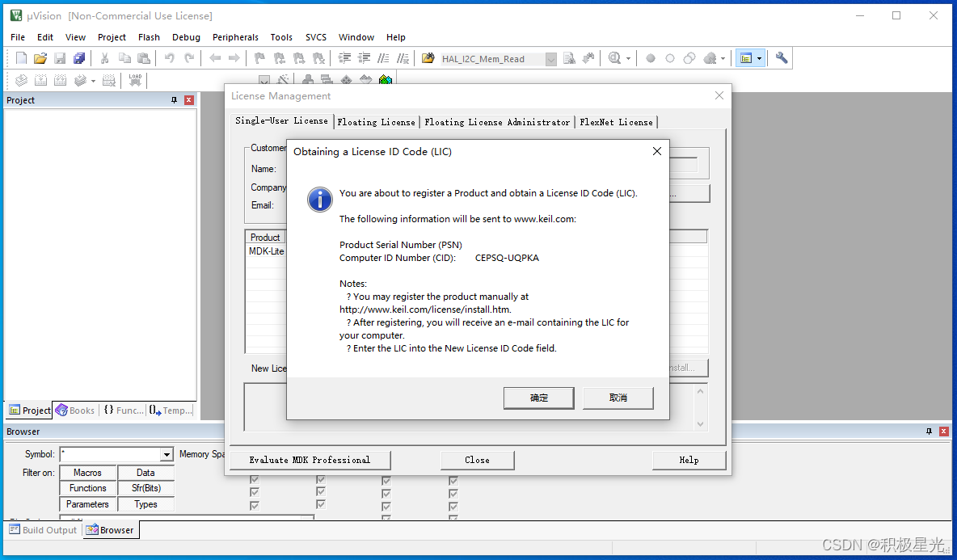Screen dimensions: 957x560
Task: Close the Browser panel with red X
Action: (943, 432)
